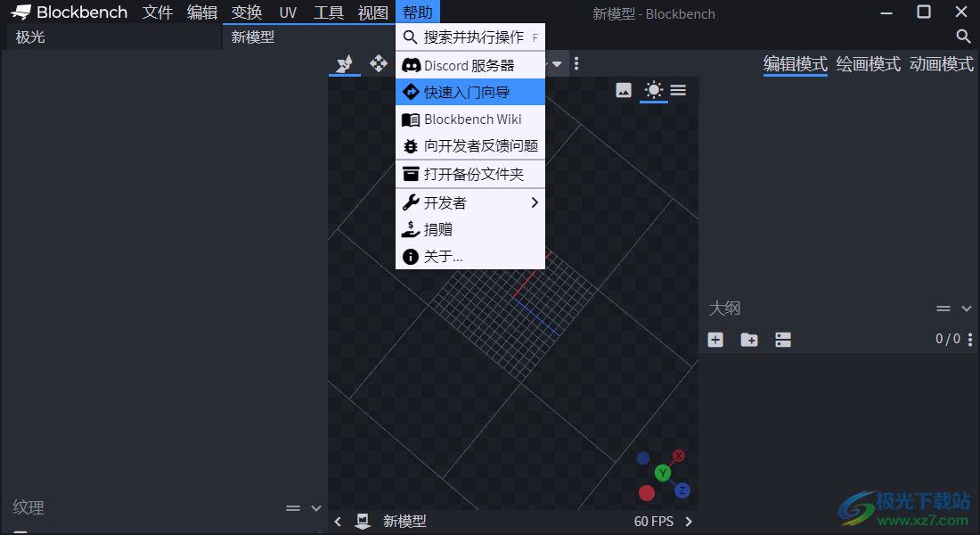Click the archive box icon for backups

click(411, 174)
